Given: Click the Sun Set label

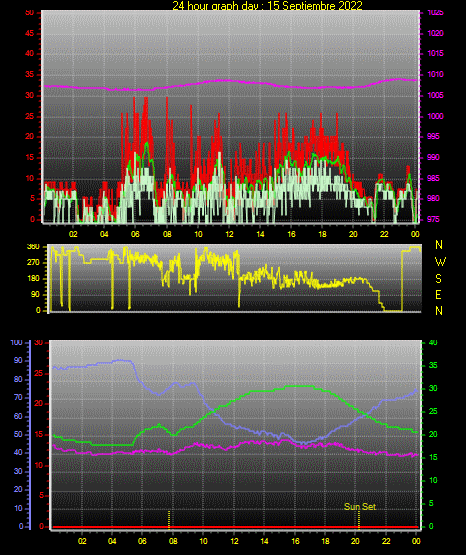Looking at the screenshot, I should pyautogui.click(x=359, y=507).
